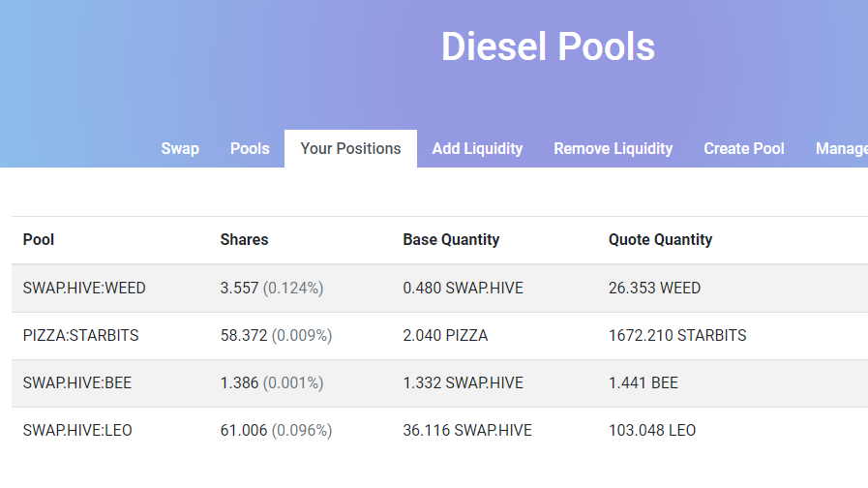This screenshot has width=868, height=488.
Task: Click shares value 1.386 (0.001%)
Action: [x=272, y=382]
